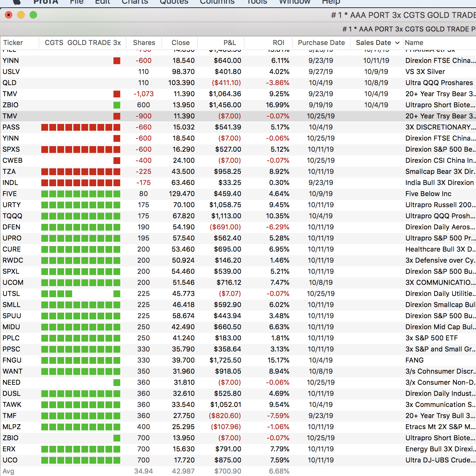Click the yellow minimize window button
The height and width of the screenshot is (476, 476).
pyautogui.click(x=21, y=15)
